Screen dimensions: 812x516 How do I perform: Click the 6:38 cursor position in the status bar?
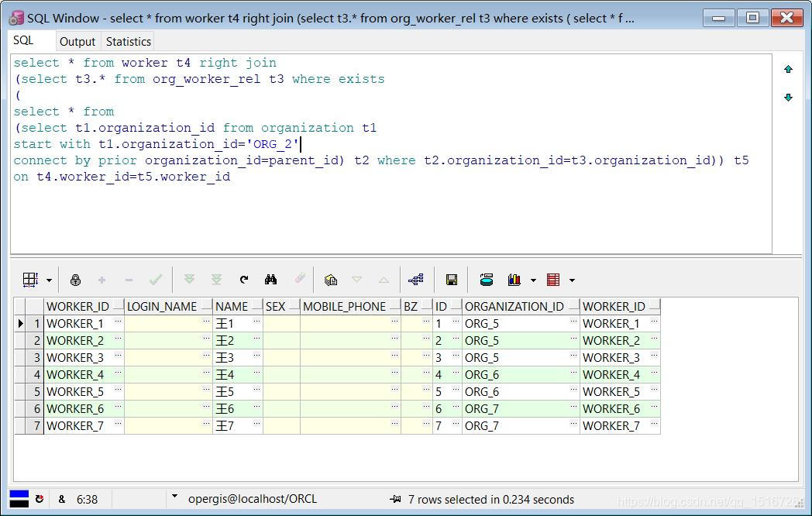coord(87,500)
